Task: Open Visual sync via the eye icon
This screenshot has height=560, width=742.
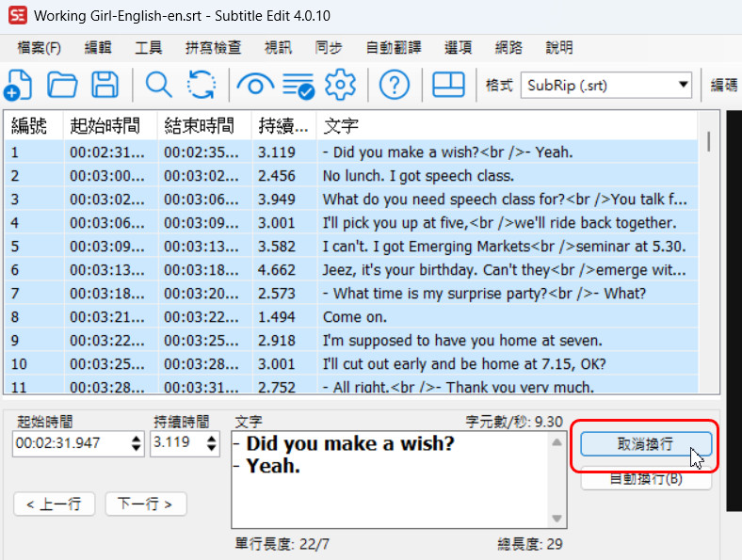Action: (254, 86)
